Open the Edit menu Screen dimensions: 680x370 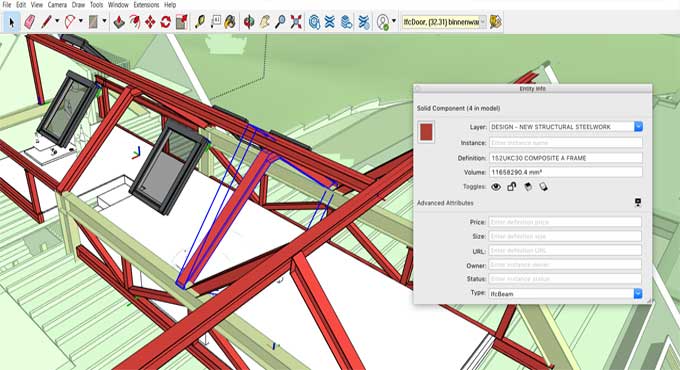21,5
